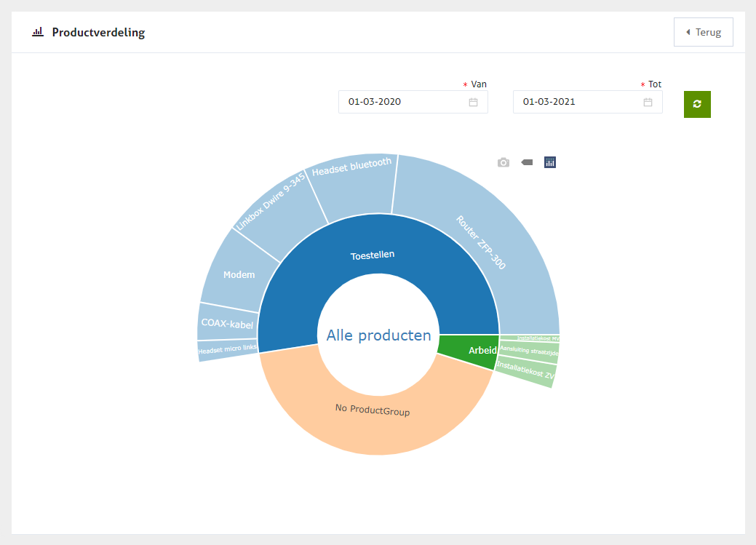Click the COAX-kabel chart slice
Screen dimensions: 756x545
point(227,324)
